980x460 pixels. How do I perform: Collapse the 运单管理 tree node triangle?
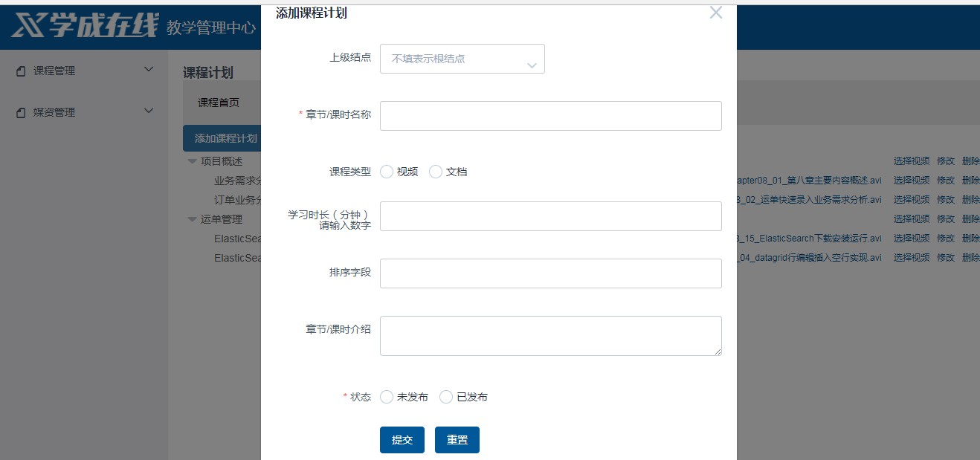(x=192, y=219)
